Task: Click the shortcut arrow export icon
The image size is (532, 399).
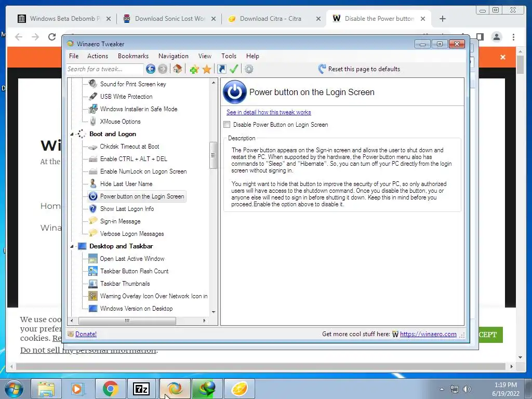Action: (221, 69)
